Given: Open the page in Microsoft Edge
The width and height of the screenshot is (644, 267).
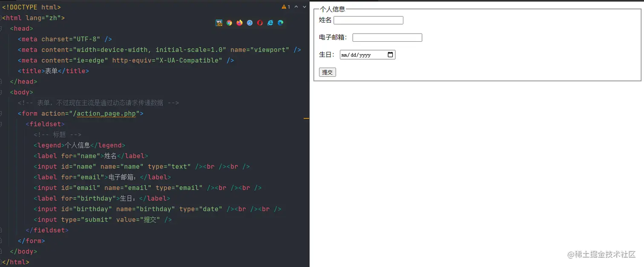Looking at the screenshot, I should (280, 23).
